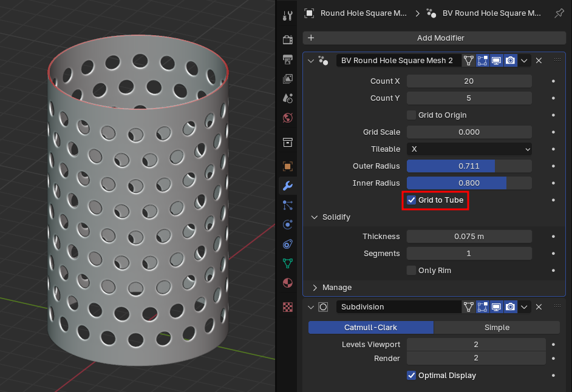Viewport: 572px width, 392px height.
Task: Click animate dot beside Count X
Action: coord(553,81)
